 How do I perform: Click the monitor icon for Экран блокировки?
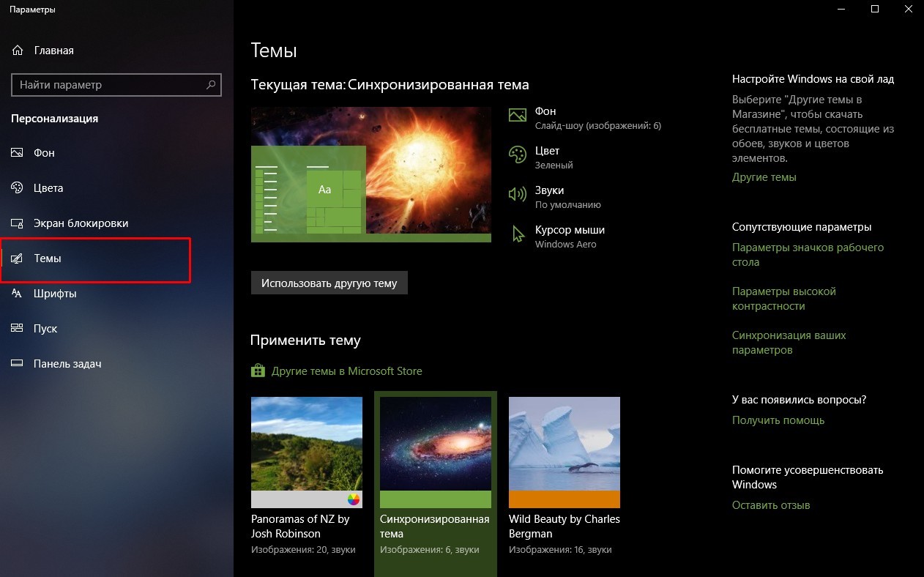(x=18, y=223)
